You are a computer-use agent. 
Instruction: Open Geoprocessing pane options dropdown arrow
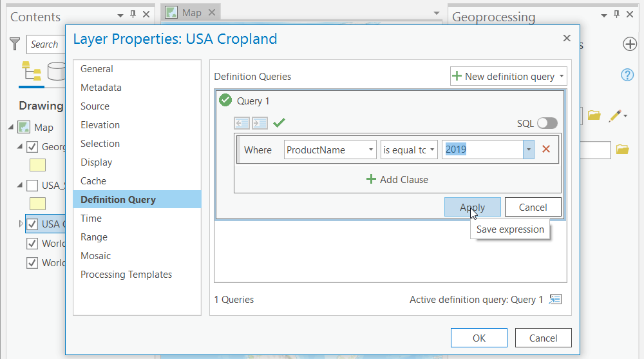tap(604, 15)
